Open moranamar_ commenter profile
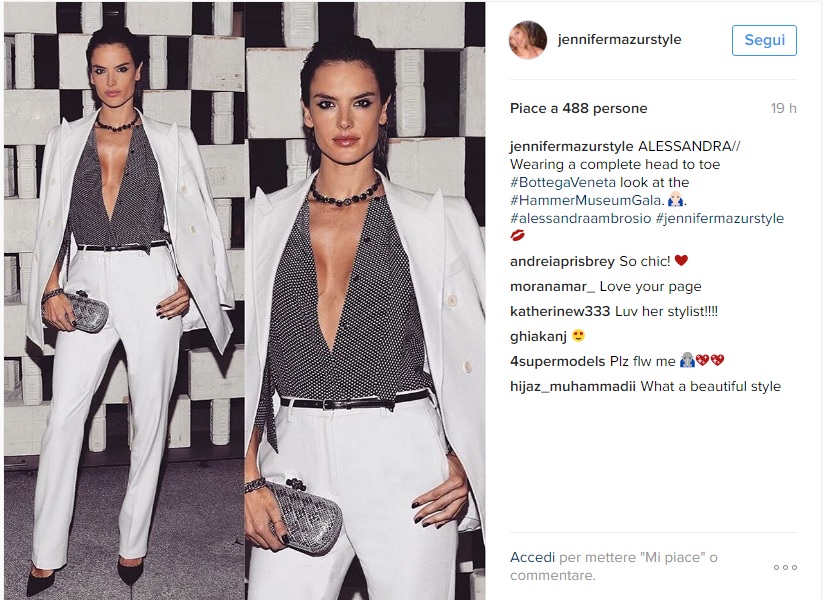Viewport: 823px width, 600px height. (552, 287)
